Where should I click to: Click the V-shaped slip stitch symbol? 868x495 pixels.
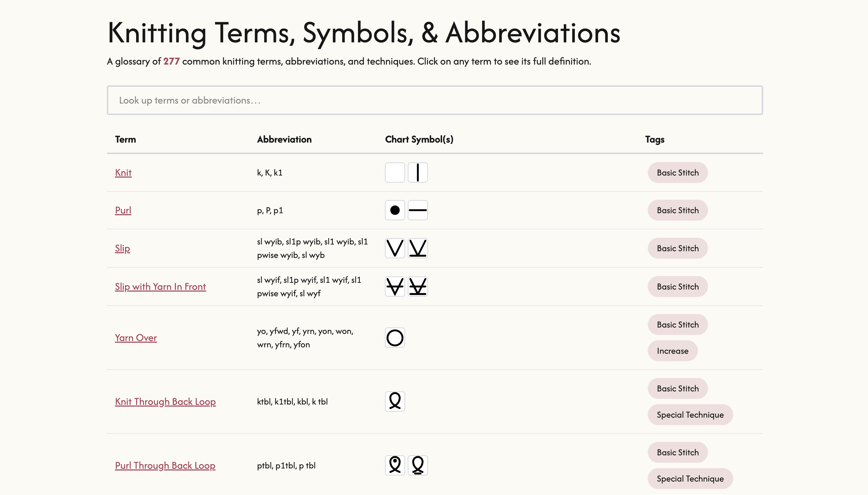coord(394,248)
